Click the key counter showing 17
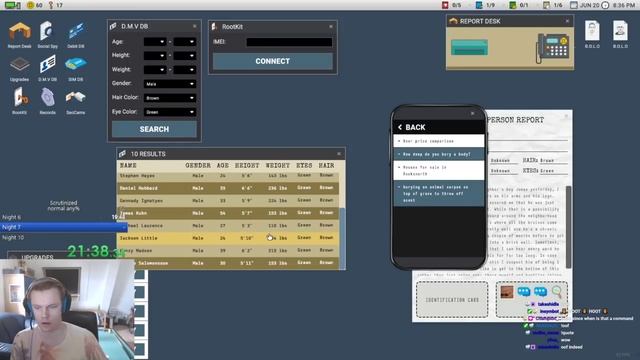 (x=56, y=5)
